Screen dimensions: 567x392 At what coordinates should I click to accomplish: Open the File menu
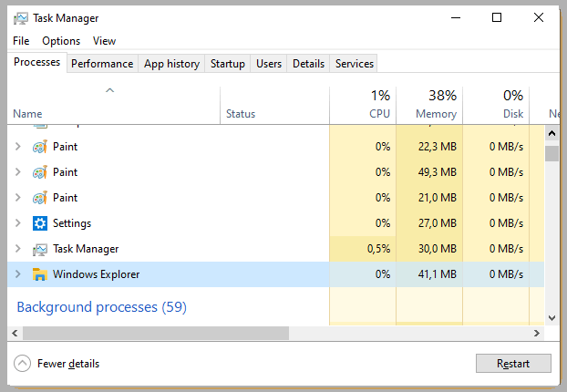coord(21,41)
